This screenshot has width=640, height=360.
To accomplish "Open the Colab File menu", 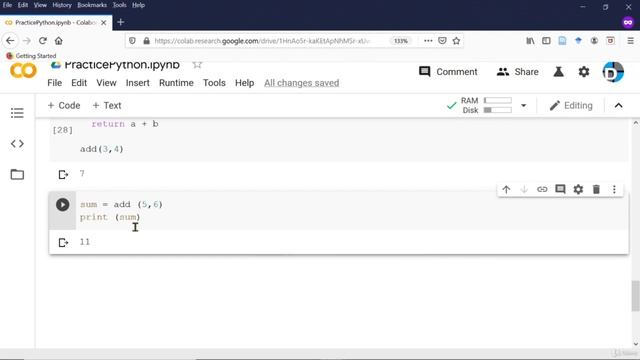I will click(54, 83).
